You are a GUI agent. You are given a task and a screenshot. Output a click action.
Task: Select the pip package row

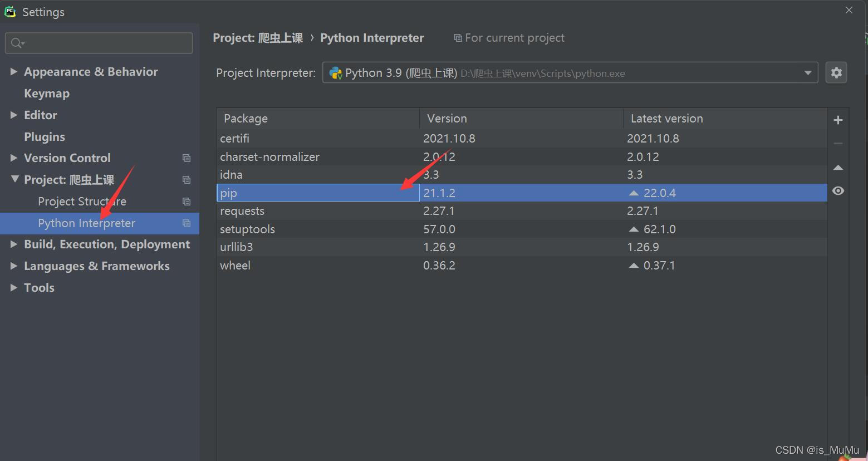pos(522,193)
